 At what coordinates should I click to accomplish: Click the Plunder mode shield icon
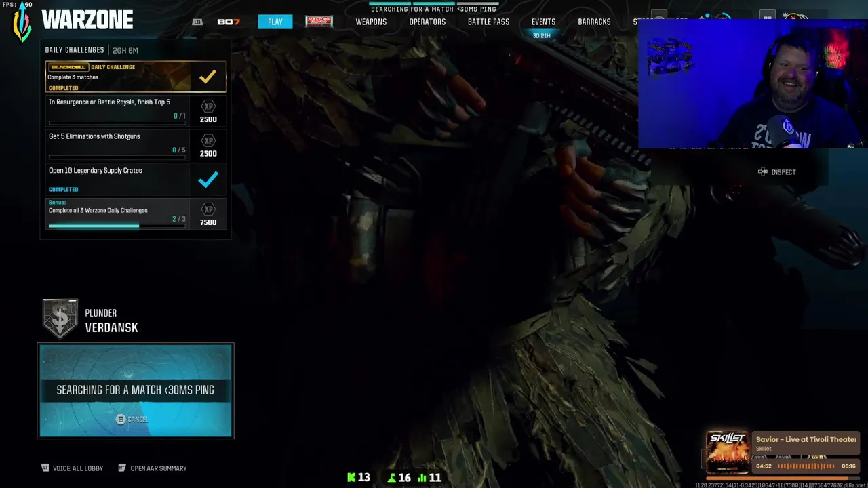60,319
